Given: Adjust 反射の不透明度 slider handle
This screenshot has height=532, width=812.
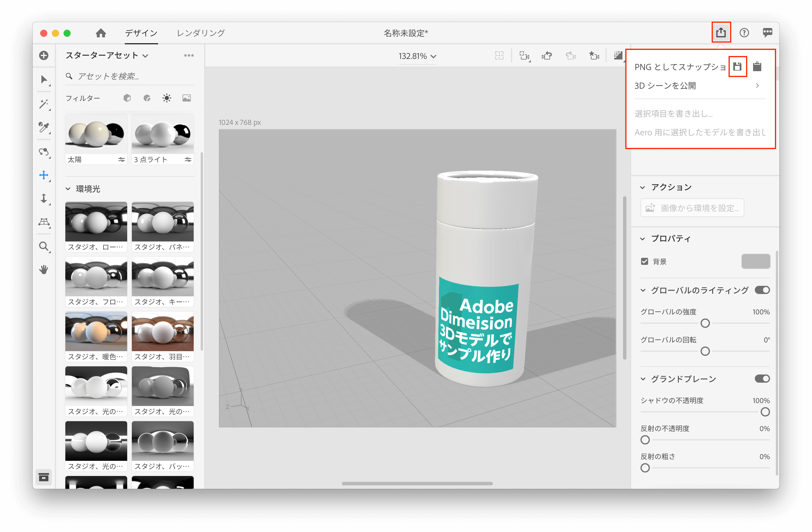Looking at the screenshot, I should coord(645,440).
